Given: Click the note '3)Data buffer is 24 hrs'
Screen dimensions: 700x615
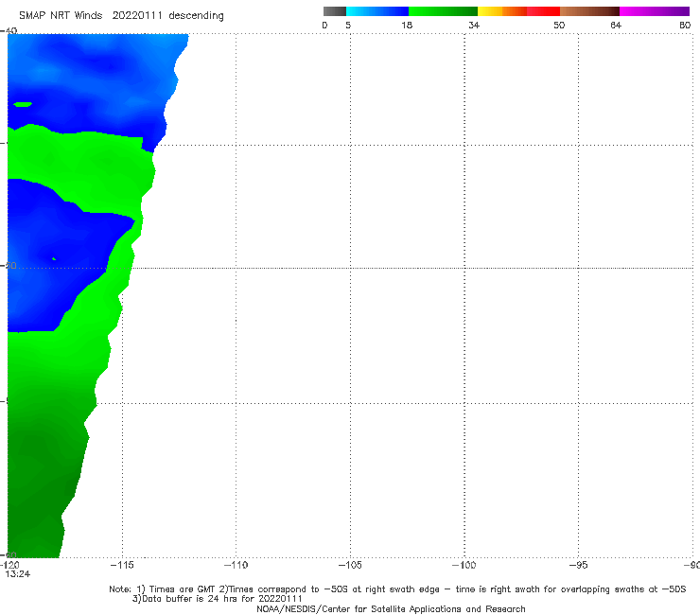Looking at the screenshot, I should [218, 599].
